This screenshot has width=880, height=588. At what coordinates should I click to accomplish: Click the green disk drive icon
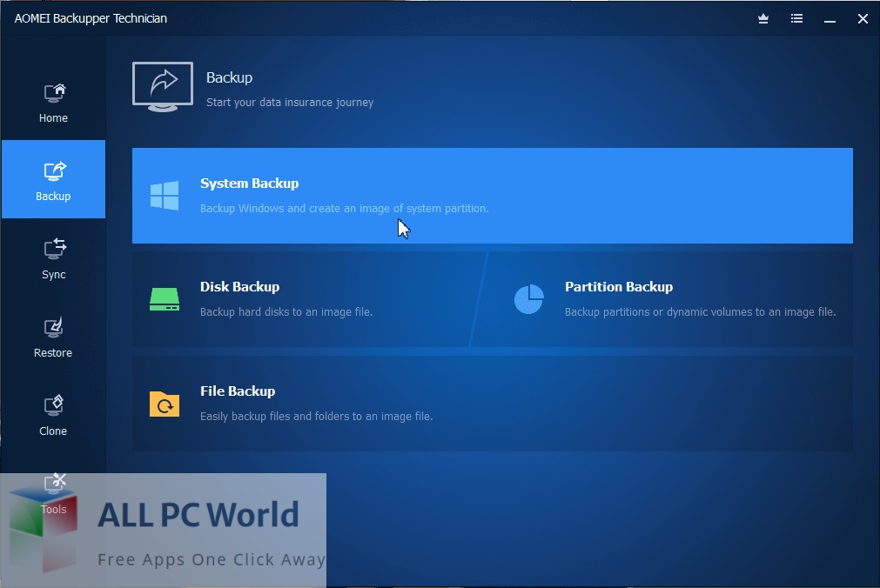165,299
